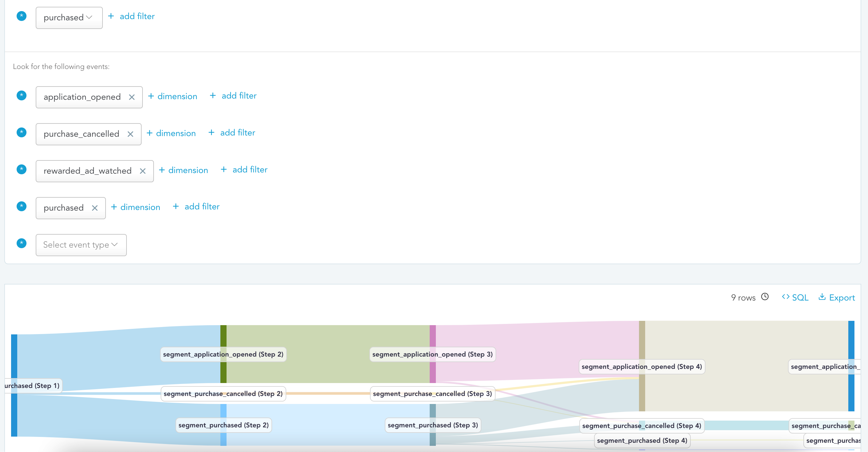The image size is (868, 452).
Task: Remove the application_opened event with X
Action: 132,97
